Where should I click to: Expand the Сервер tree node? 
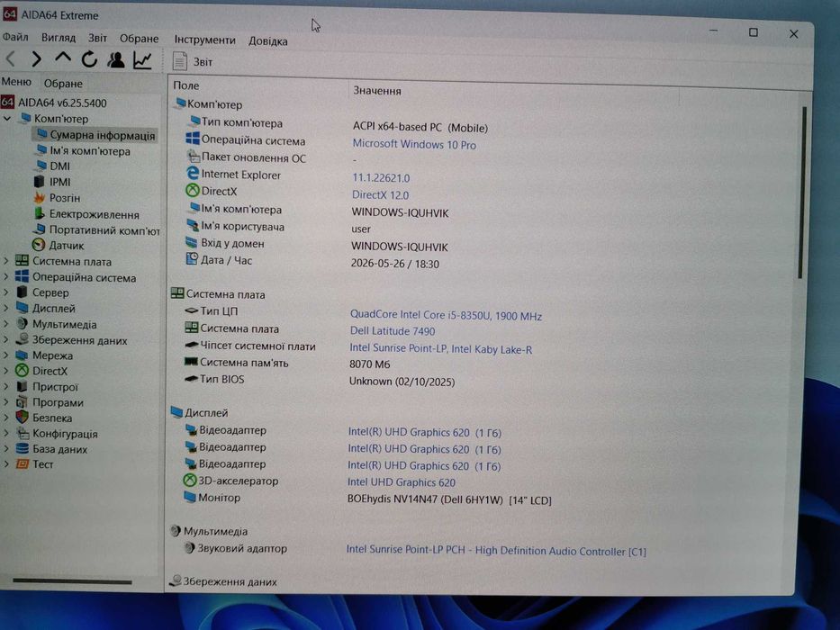[6, 292]
